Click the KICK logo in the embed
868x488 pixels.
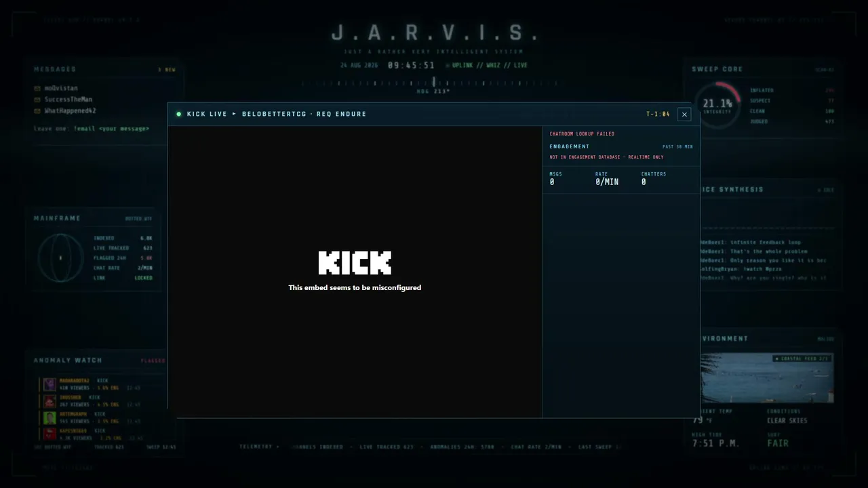(x=355, y=263)
